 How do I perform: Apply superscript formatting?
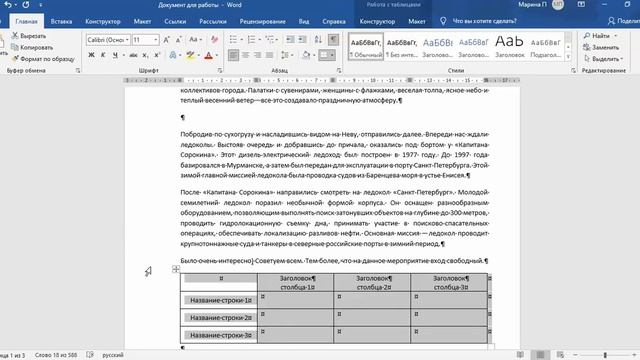point(157,55)
